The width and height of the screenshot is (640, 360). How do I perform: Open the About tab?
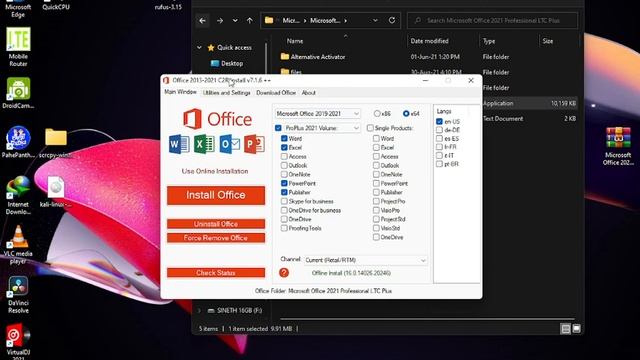tap(309, 93)
